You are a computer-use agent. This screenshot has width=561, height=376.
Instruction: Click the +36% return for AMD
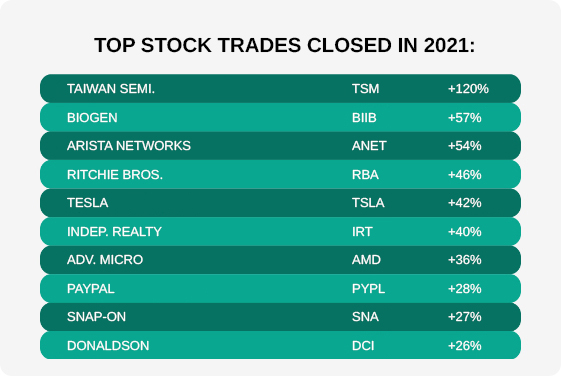pos(464,260)
